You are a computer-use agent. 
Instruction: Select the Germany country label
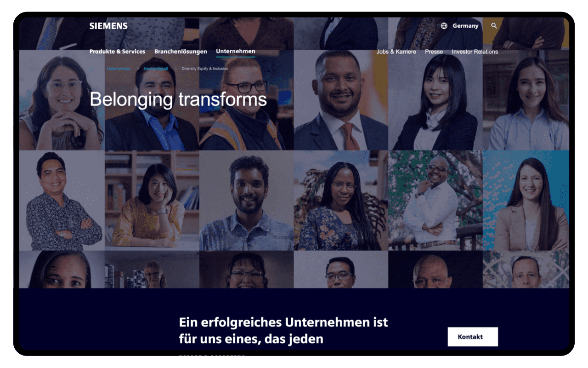coord(465,26)
